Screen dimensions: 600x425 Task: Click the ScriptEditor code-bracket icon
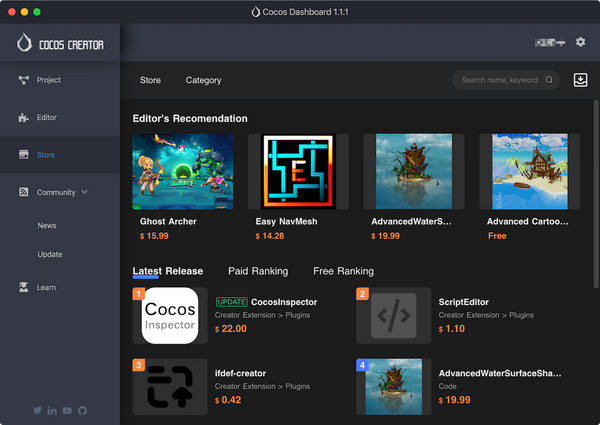393,316
